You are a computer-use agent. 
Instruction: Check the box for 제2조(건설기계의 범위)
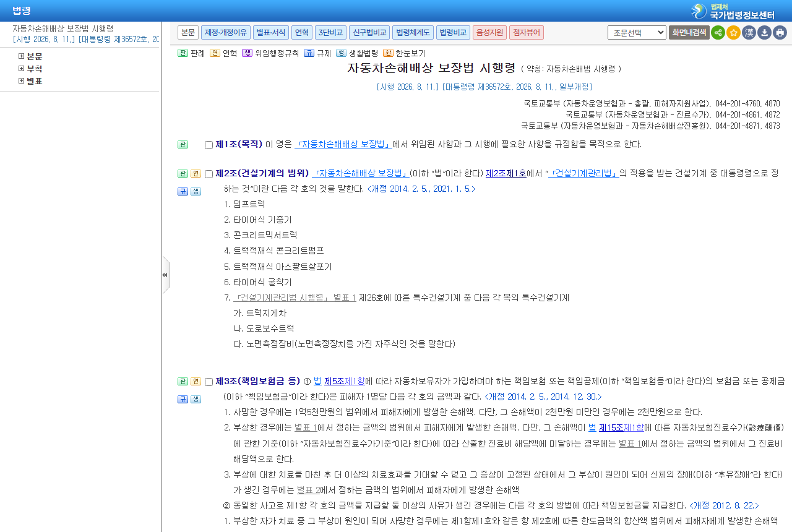click(209, 174)
